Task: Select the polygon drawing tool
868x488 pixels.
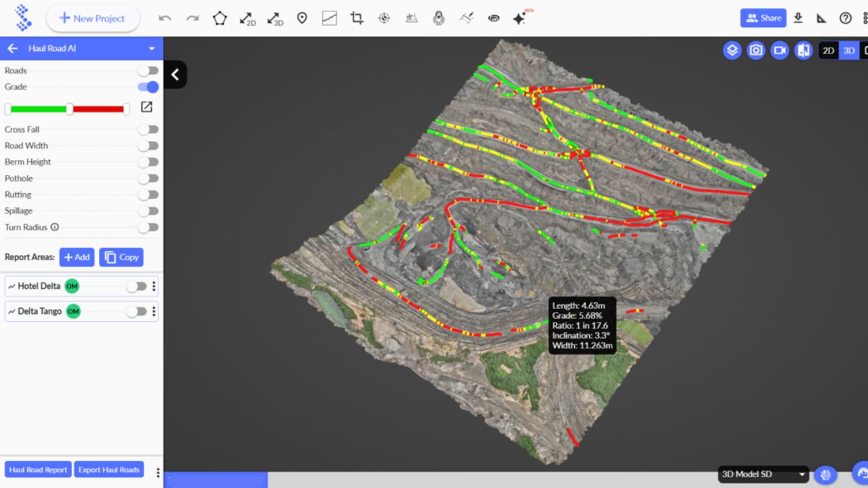Action: click(x=220, y=18)
